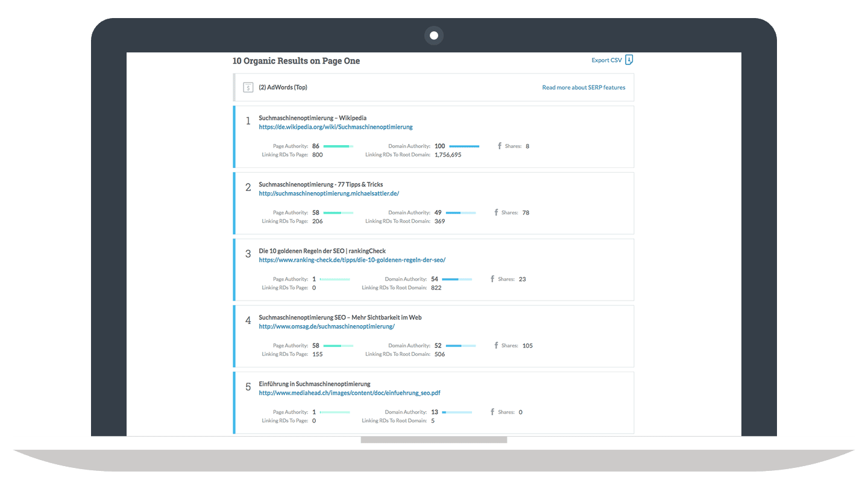Screen dimensions: 868x489
Task: Click the Facebook icon beside Shares 78
Action: [x=496, y=213]
